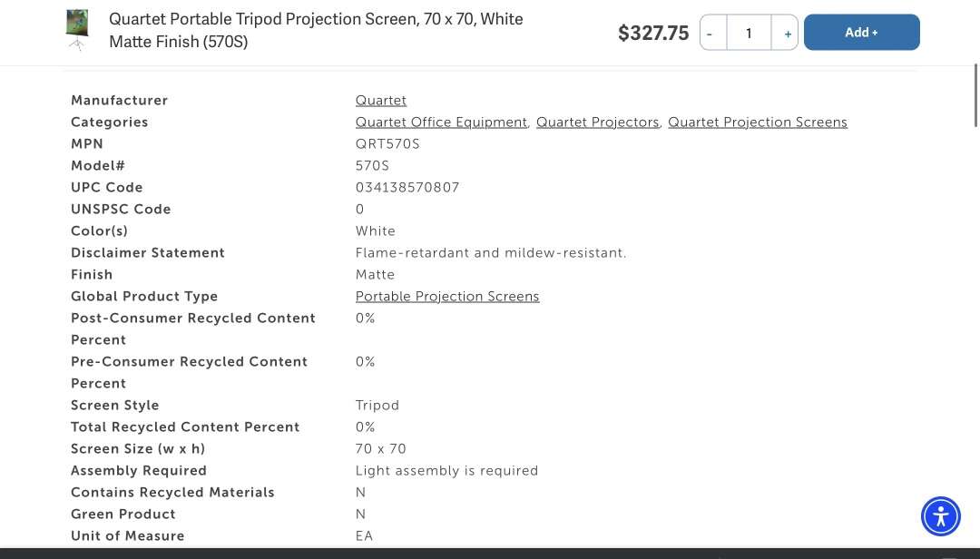
Task: Focus the quantity input field
Action: [749, 33]
